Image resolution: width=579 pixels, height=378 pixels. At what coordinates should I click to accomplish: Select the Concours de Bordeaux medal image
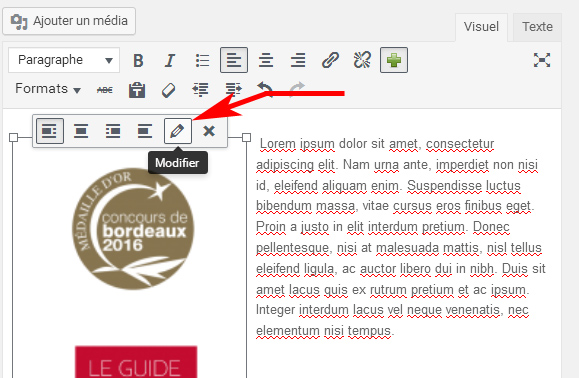[133, 229]
